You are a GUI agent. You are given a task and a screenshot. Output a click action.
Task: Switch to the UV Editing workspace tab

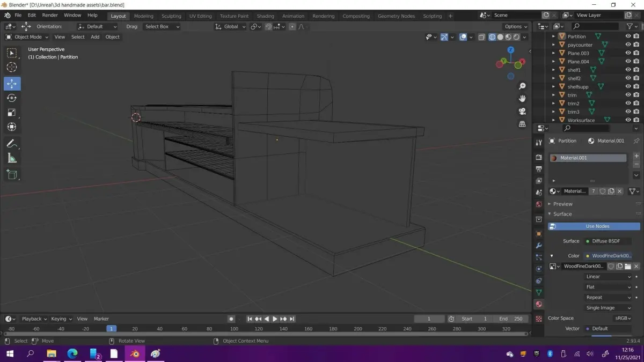(x=200, y=16)
